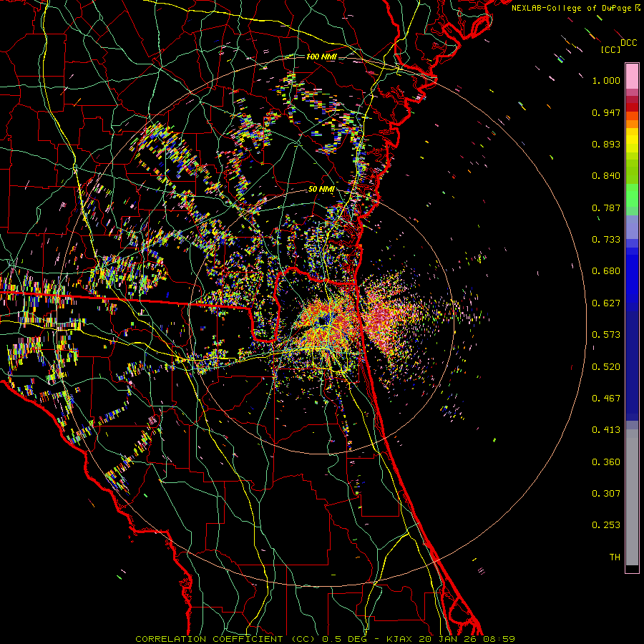Pick the pink segment atop the color bar

(632, 77)
